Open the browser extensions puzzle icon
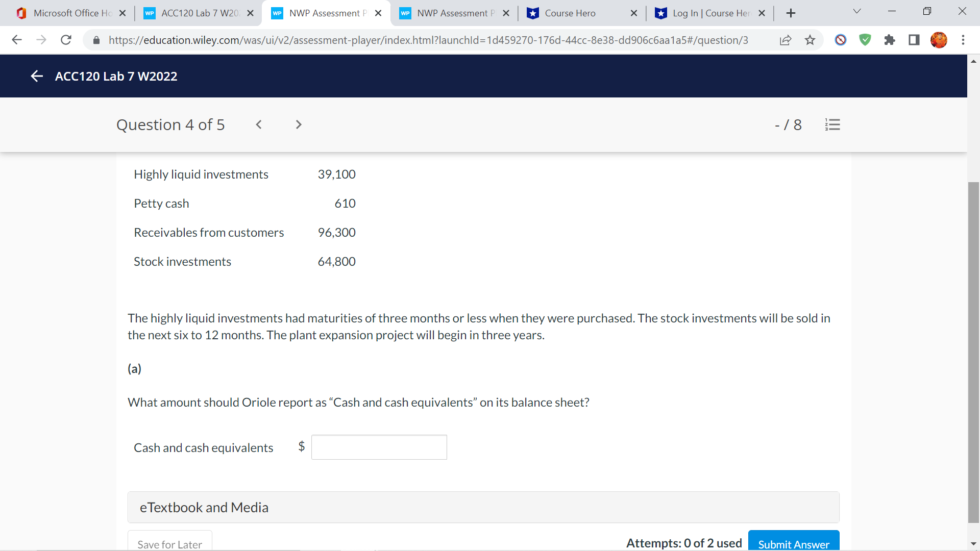 [x=889, y=40]
